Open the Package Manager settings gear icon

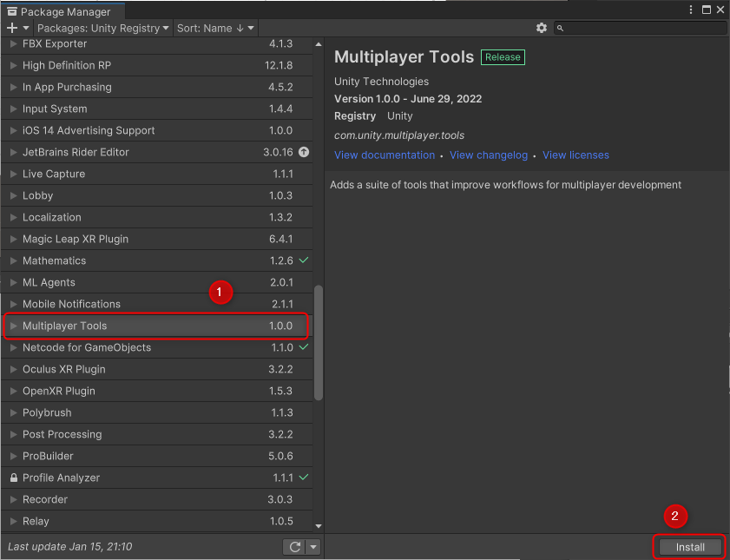click(x=542, y=27)
